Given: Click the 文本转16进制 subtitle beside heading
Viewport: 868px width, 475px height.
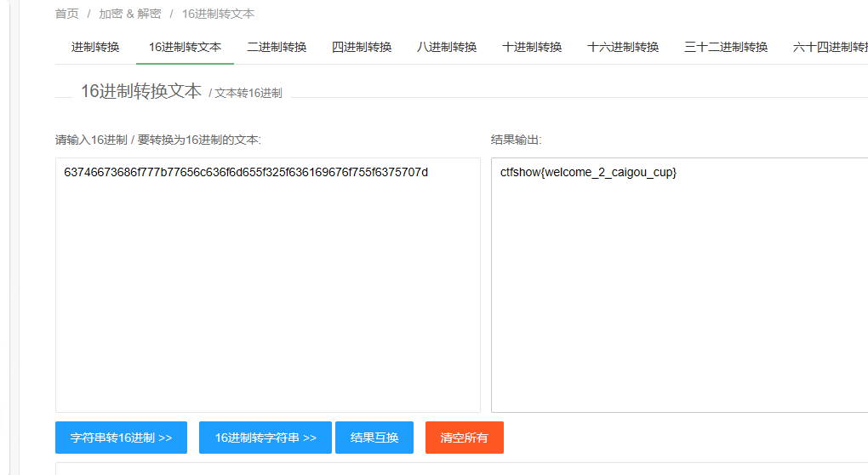Looking at the screenshot, I should coord(248,93).
